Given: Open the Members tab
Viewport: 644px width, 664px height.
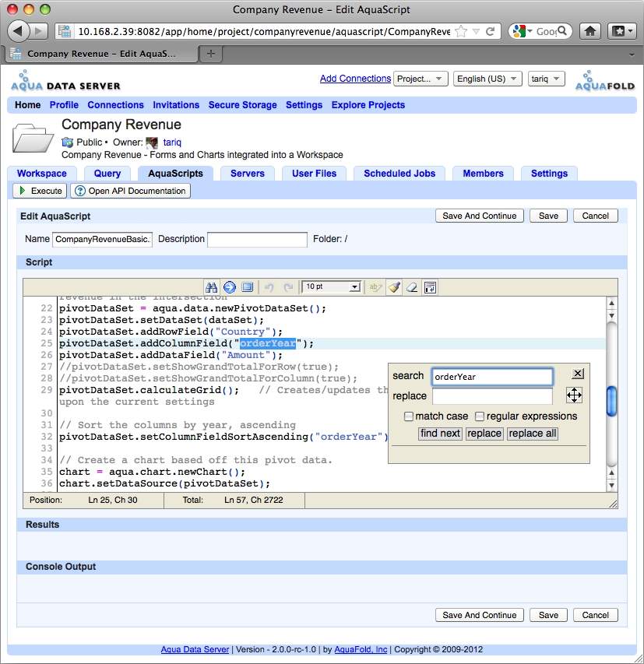Looking at the screenshot, I should tap(483, 174).
